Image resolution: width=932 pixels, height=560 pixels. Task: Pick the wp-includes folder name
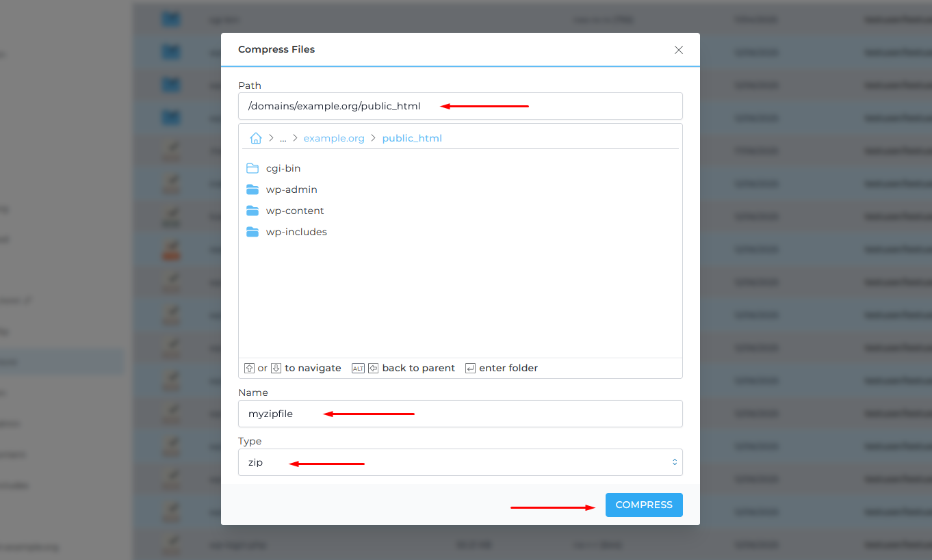pos(296,232)
